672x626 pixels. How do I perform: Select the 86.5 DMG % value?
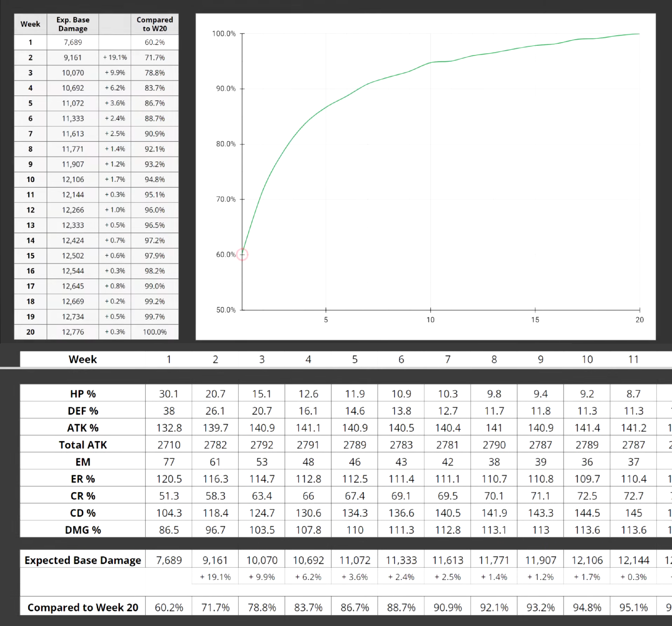pos(169,530)
